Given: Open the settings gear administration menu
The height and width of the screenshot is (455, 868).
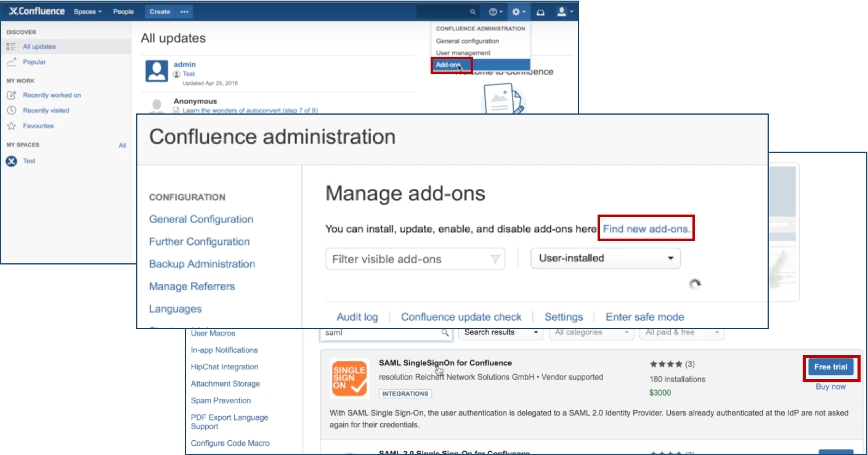Looking at the screenshot, I should 518,12.
